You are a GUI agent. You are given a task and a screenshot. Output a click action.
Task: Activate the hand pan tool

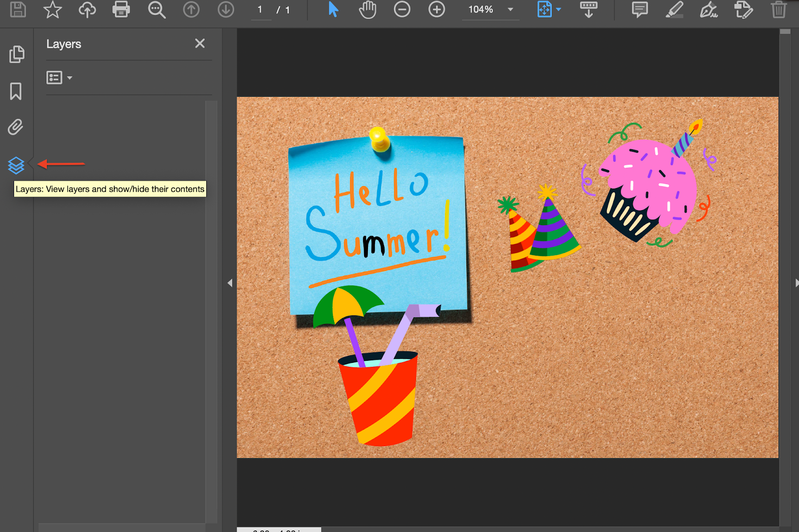click(368, 9)
